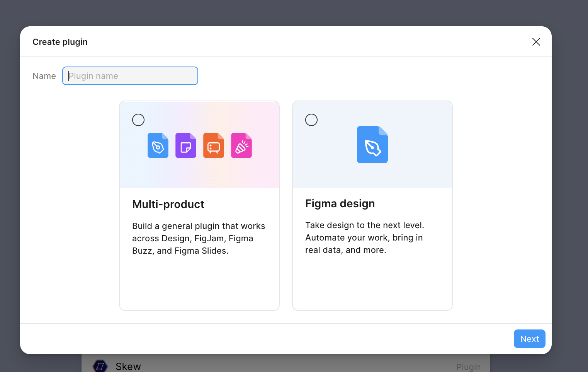Click the 'Build a general plugin' description text

tap(199, 238)
